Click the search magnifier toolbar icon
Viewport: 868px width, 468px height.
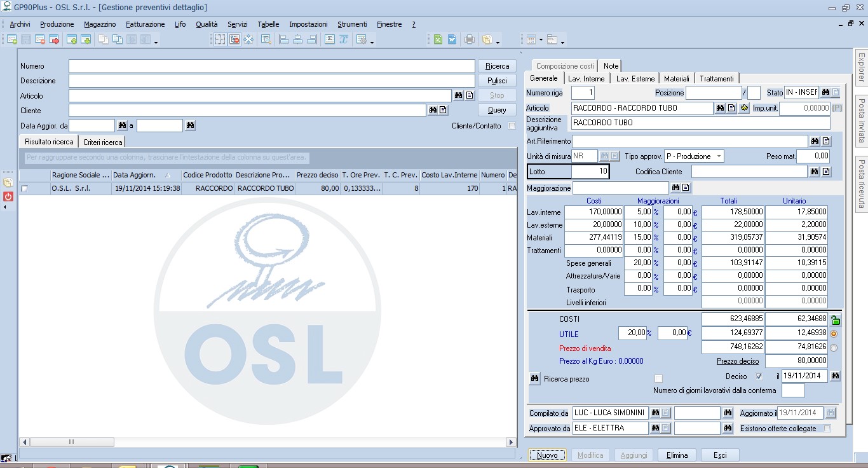click(266, 39)
